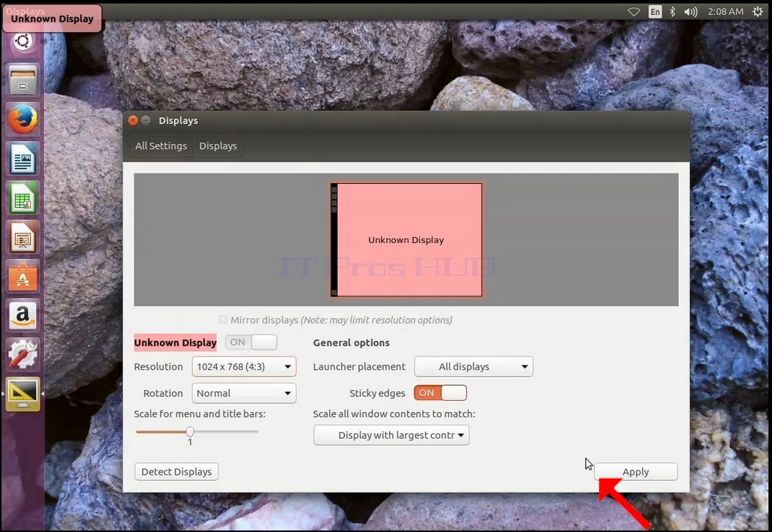772x532 pixels.
Task: Open the Bluetooth indicator menu
Action: pos(673,11)
